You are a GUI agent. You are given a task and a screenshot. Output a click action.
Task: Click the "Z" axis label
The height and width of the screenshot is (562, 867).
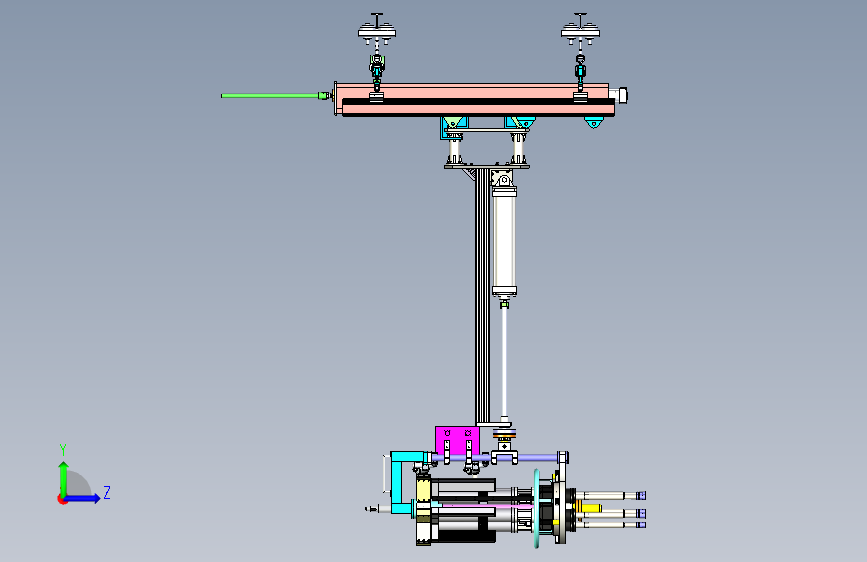coord(107,492)
